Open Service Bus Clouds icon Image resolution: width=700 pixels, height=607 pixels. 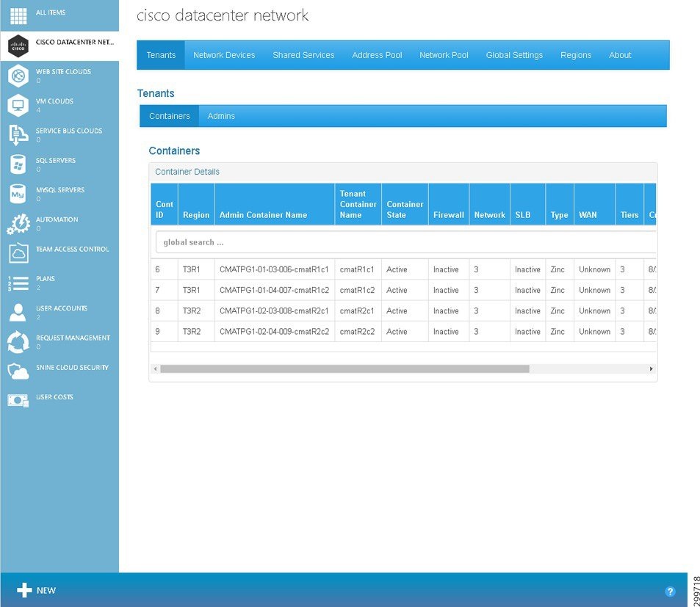click(x=18, y=135)
